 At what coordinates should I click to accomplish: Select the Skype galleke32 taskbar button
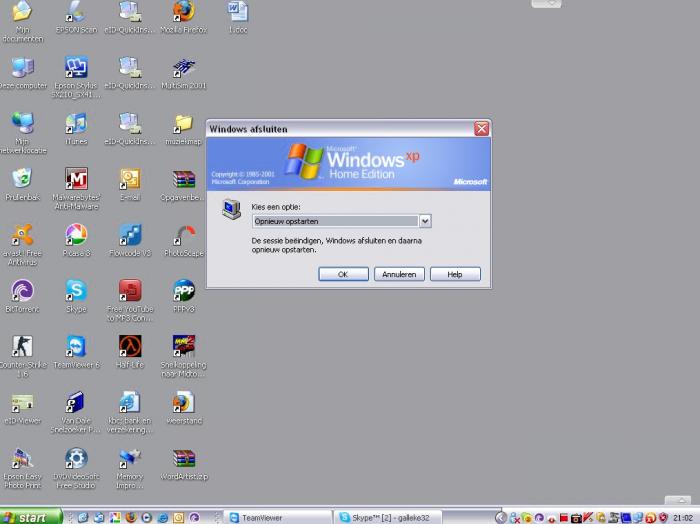coord(388,517)
